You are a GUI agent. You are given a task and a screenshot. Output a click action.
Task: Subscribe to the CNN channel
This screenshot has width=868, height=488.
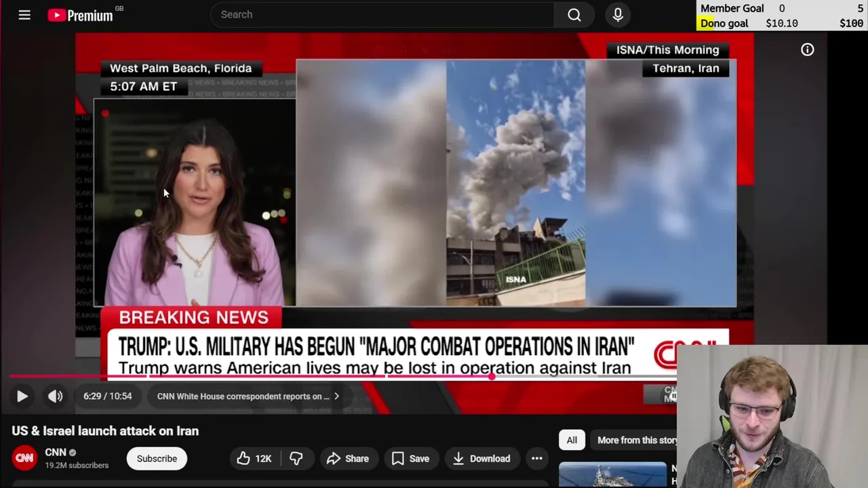[x=157, y=459]
